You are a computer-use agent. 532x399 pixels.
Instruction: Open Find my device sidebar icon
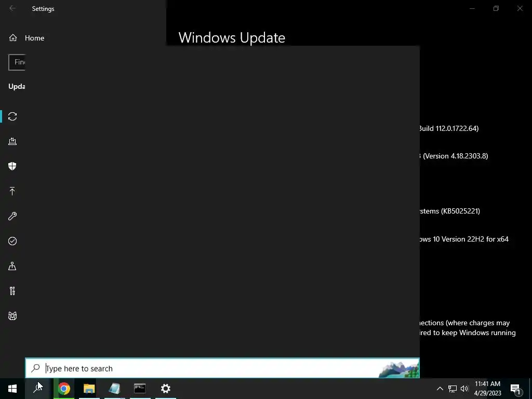pos(12,266)
